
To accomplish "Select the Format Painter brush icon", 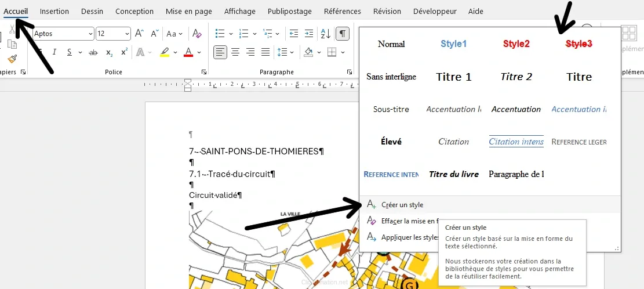I will coord(12,59).
